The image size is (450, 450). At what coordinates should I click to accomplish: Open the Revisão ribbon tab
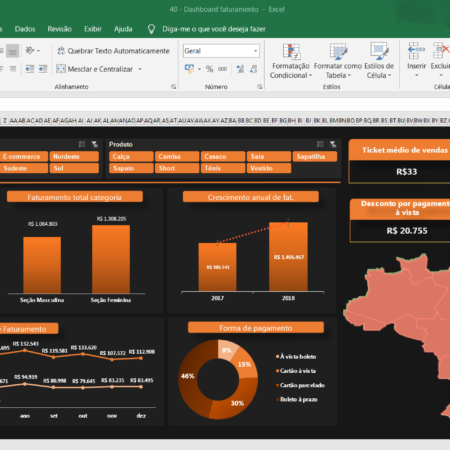coord(59,29)
